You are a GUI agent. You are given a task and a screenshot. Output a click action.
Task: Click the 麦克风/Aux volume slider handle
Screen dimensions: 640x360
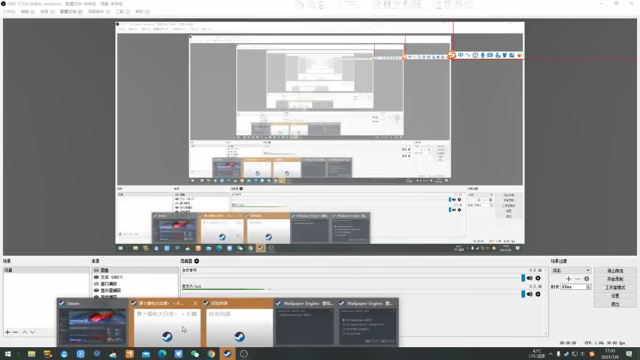[523, 294]
